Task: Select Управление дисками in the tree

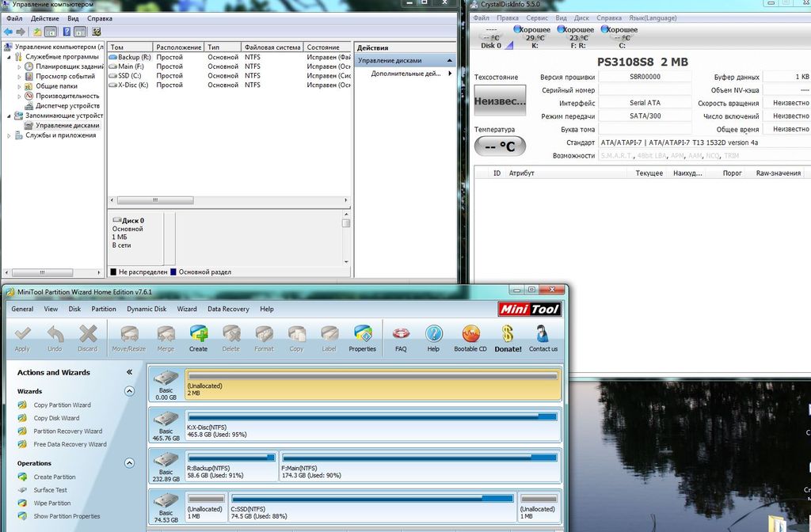Action: click(67, 125)
